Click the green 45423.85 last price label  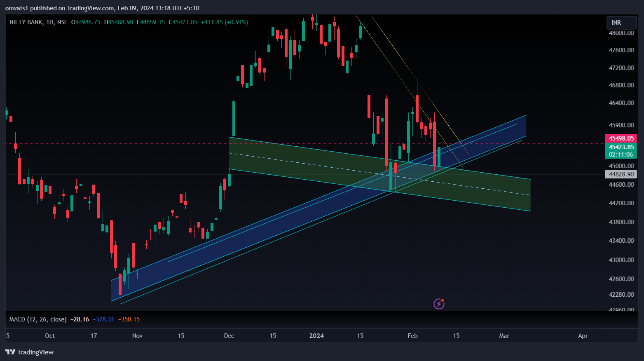(621, 147)
